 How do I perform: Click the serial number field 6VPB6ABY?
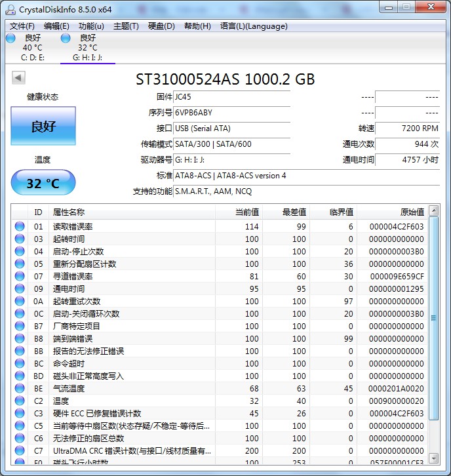tap(231, 113)
